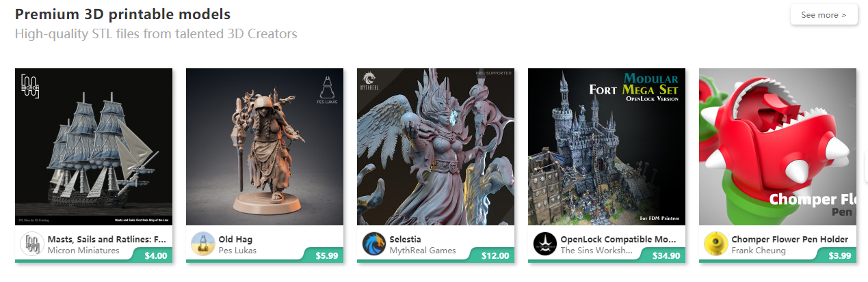The width and height of the screenshot is (868, 282).
Task: Open the sailing ship model thumbnail
Action: (94, 147)
